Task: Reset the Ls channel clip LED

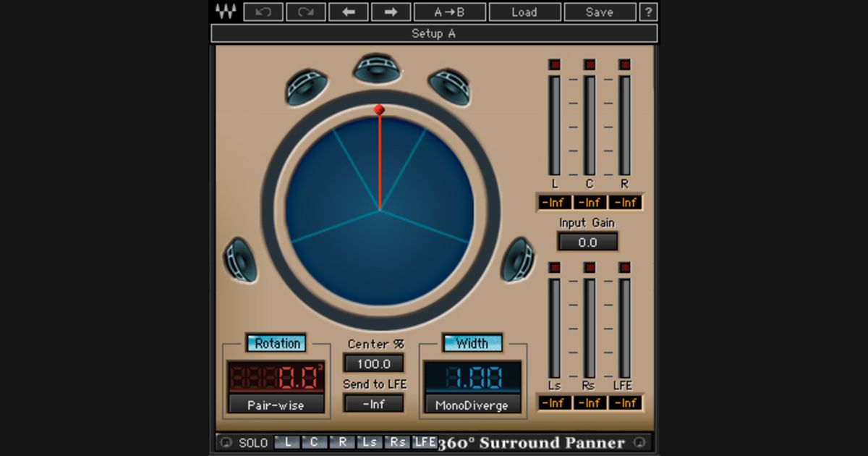Action: pos(555,267)
